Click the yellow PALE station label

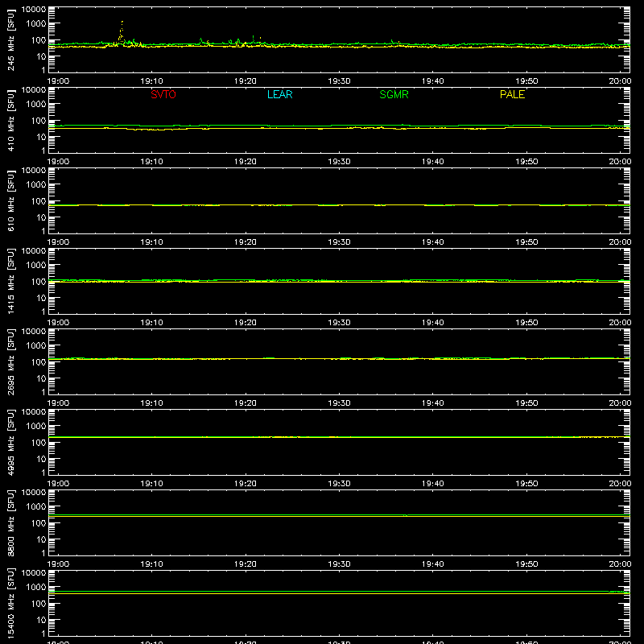coord(512,94)
